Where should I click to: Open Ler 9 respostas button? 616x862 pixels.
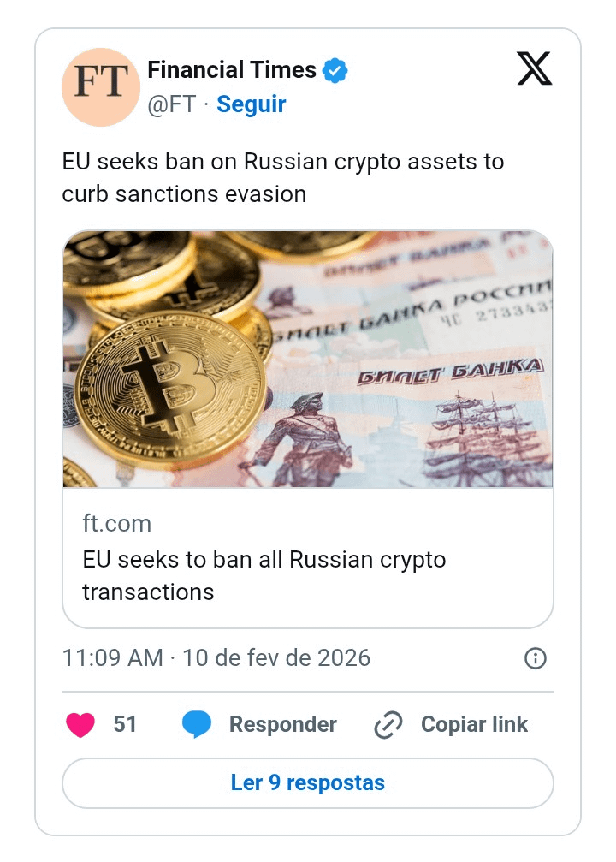(308, 782)
